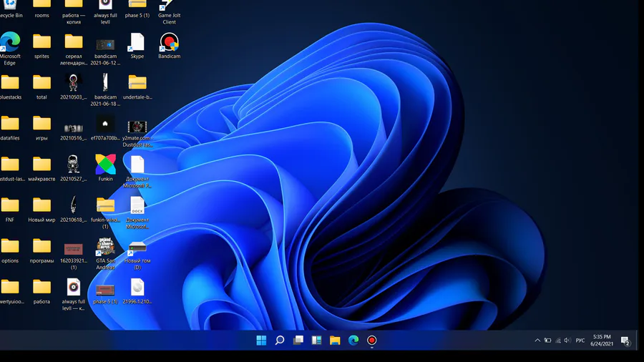Show hidden system tray icons
Image resolution: width=644 pixels, height=362 pixels.
537,341
